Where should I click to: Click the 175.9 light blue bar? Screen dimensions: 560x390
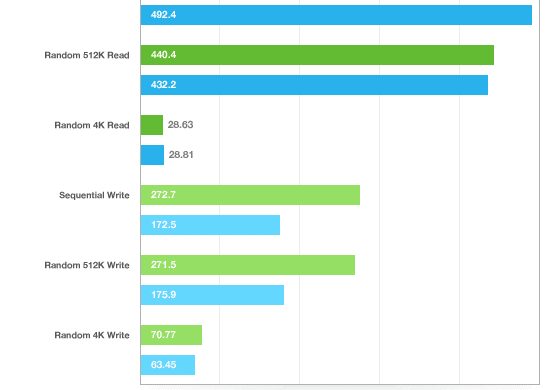[212, 295]
